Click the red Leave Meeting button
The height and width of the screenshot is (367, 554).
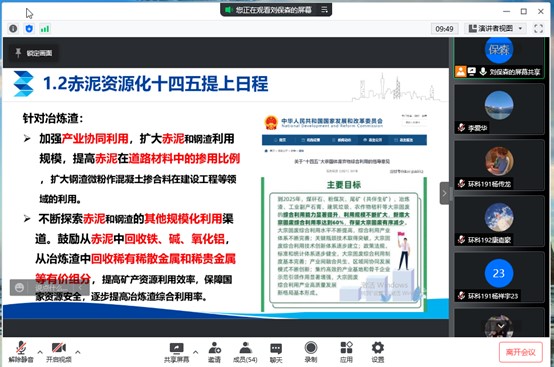click(x=520, y=352)
